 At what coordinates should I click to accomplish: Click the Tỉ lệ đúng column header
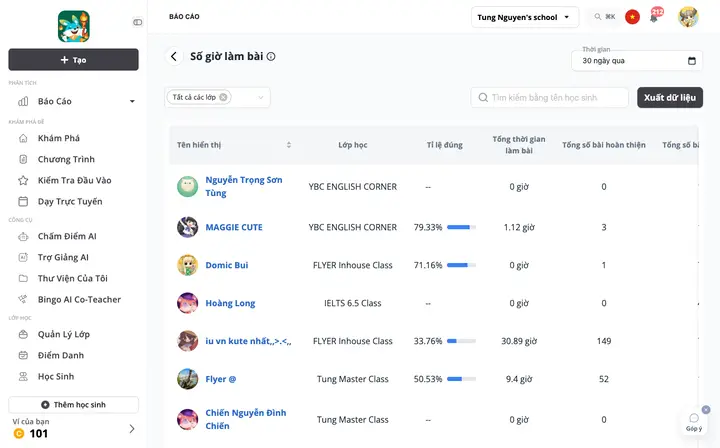tap(444, 145)
